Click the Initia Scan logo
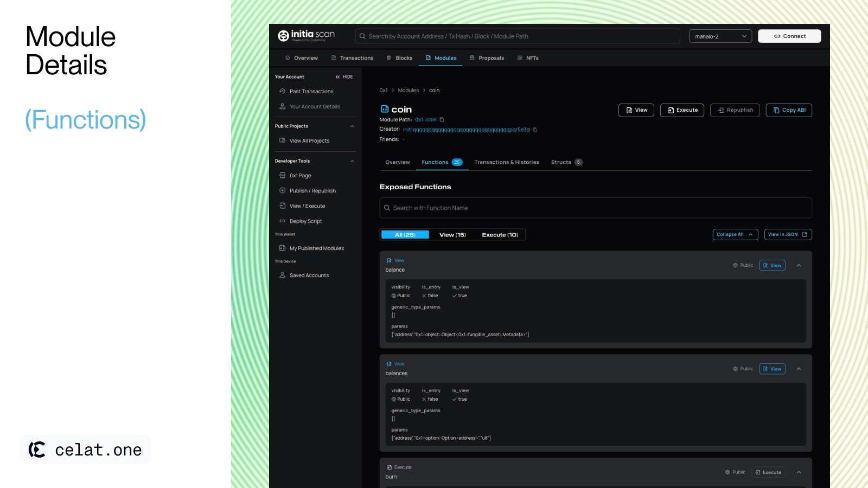The width and height of the screenshot is (868, 488). tap(306, 36)
